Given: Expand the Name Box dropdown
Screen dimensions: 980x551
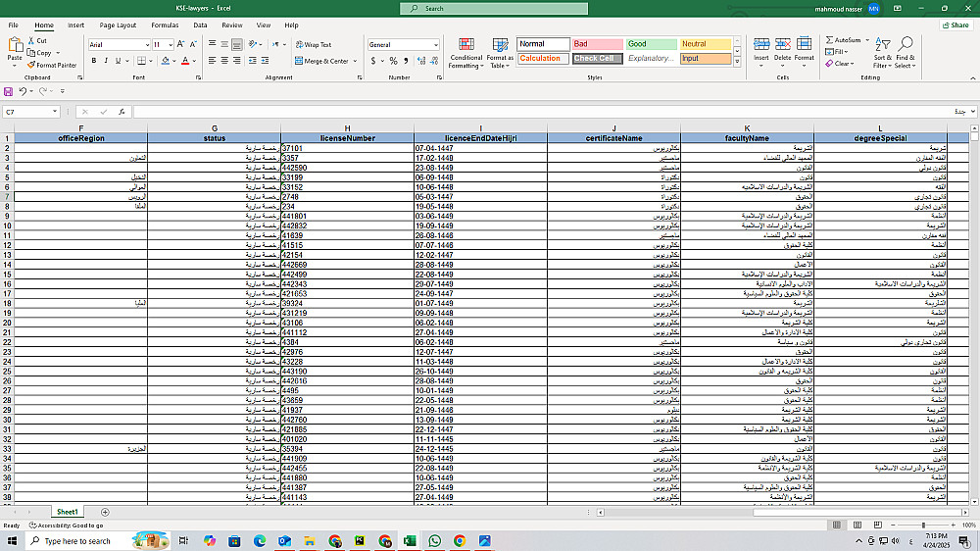Looking at the screenshot, I should [x=54, y=112].
